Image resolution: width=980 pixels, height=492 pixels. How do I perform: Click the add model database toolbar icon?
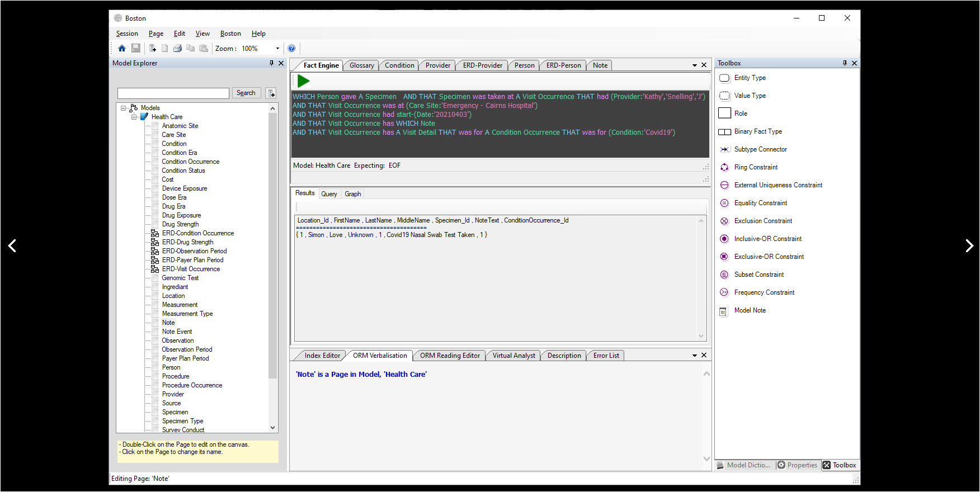pyautogui.click(x=152, y=49)
